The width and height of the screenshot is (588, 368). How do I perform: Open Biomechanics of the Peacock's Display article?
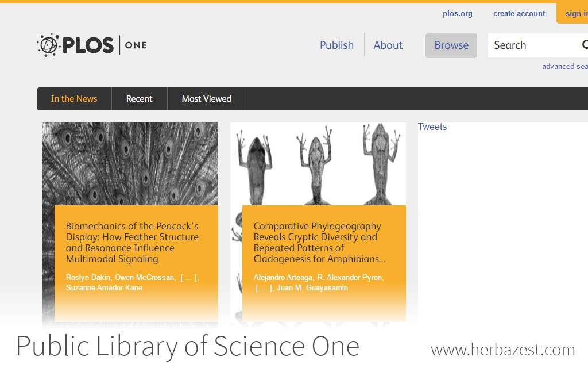pos(132,243)
